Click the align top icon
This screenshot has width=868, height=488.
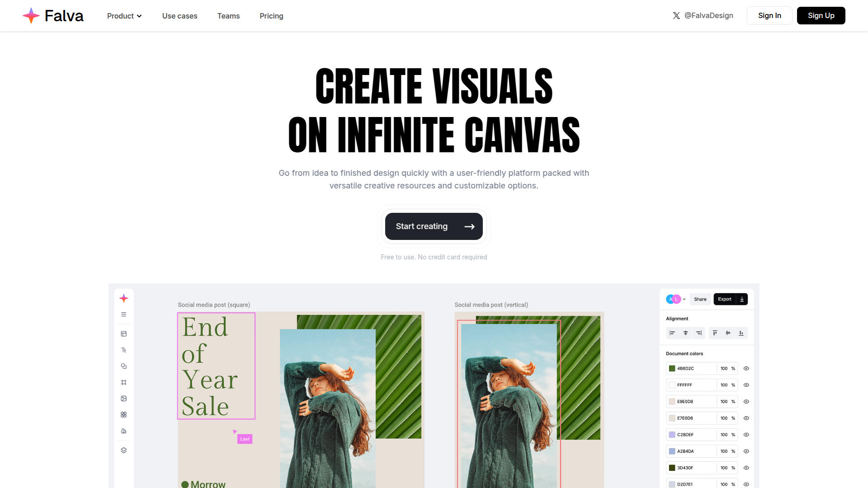coord(715,333)
